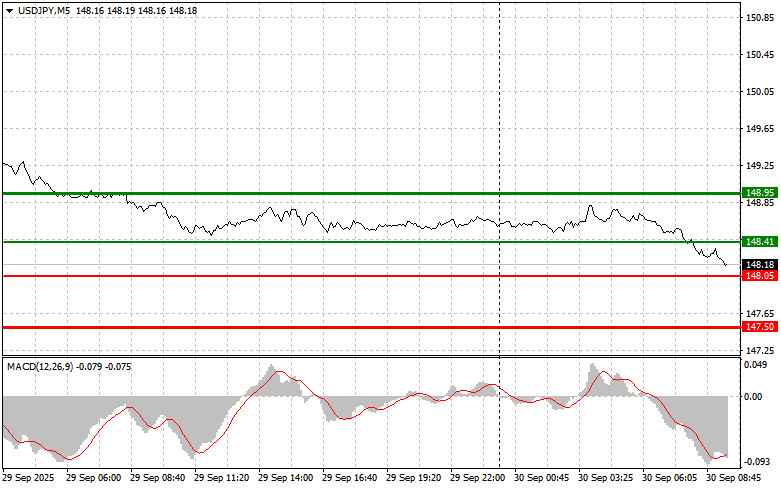Click the 29 Sep 16:40 time label
The height and width of the screenshot is (489, 781).
tap(350, 478)
